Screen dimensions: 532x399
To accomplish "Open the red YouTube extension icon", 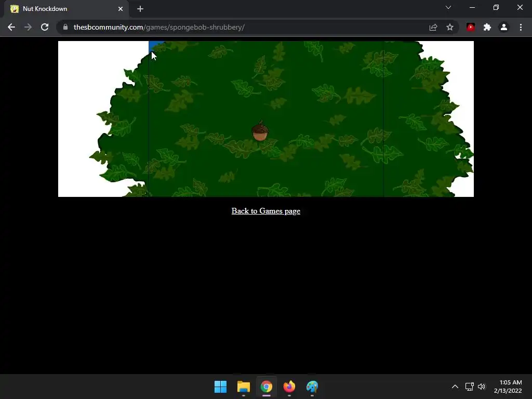I will pyautogui.click(x=471, y=27).
